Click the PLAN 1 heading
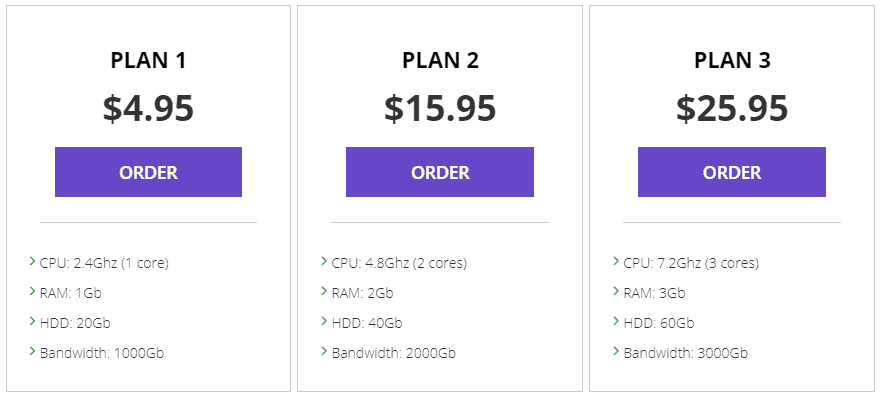This screenshot has width=880, height=396. [148, 61]
